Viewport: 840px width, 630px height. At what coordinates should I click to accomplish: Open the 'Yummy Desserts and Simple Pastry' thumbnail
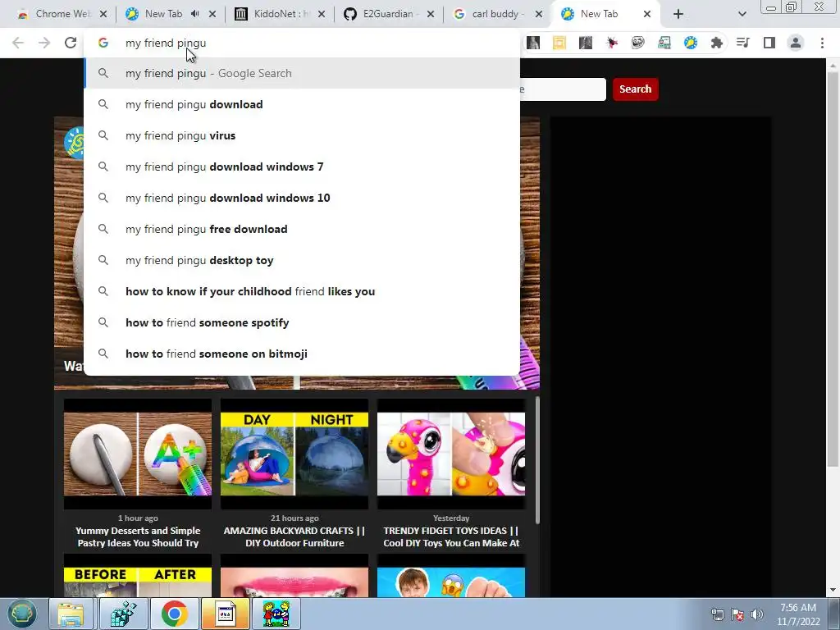click(x=138, y=454)
